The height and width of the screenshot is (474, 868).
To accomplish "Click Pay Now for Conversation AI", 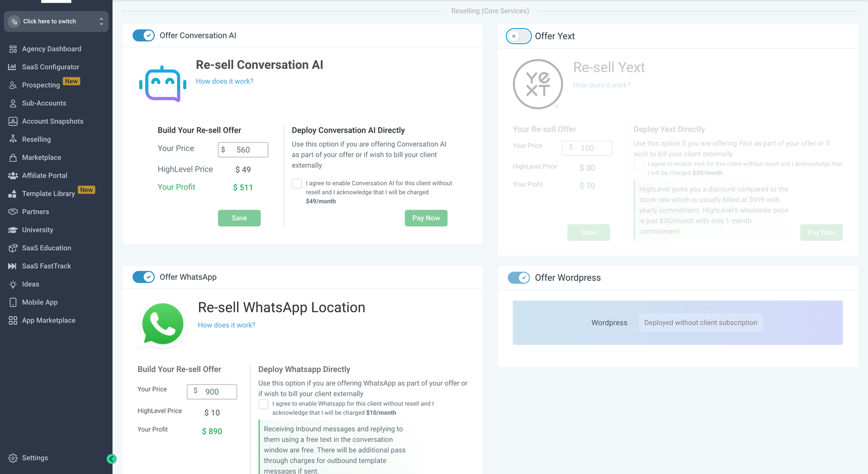I will coord(426,218).
